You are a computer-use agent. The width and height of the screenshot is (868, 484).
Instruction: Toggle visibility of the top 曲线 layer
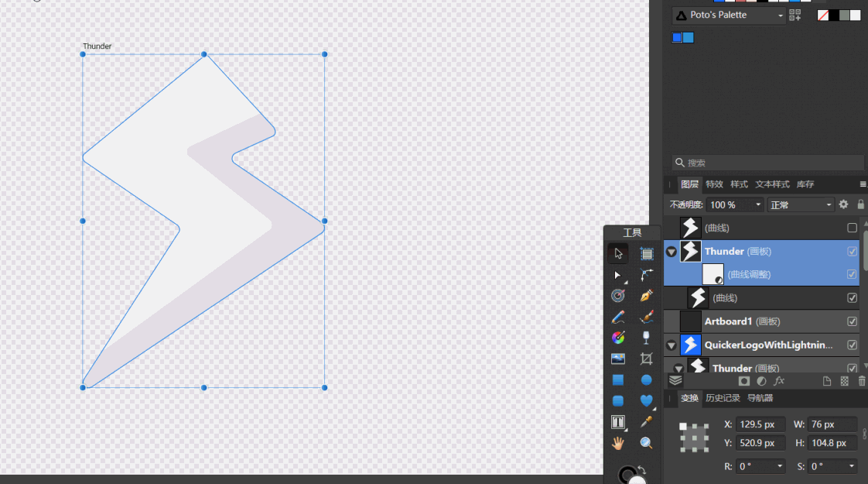tap(852, 227)
